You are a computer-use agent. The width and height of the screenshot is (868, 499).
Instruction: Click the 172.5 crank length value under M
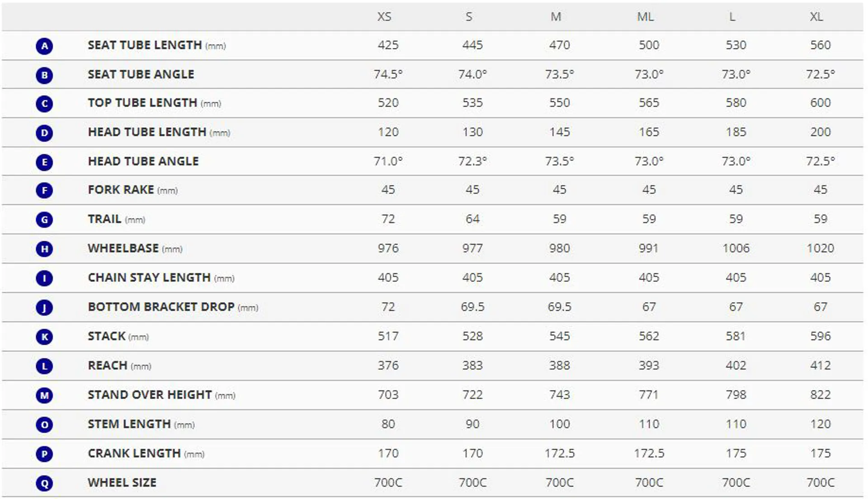[x=559, y=453]
